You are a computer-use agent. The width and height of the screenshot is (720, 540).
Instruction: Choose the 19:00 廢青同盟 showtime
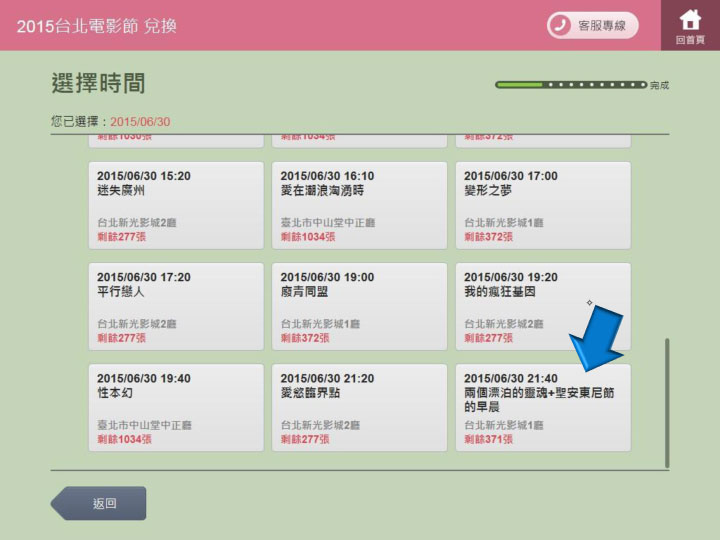359,307
